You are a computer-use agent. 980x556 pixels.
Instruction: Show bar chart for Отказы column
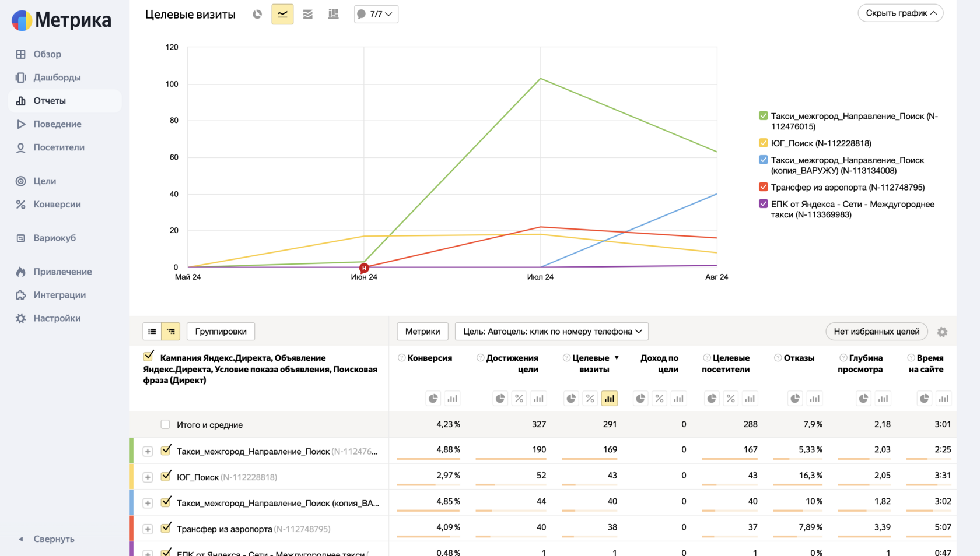(814, 399)
